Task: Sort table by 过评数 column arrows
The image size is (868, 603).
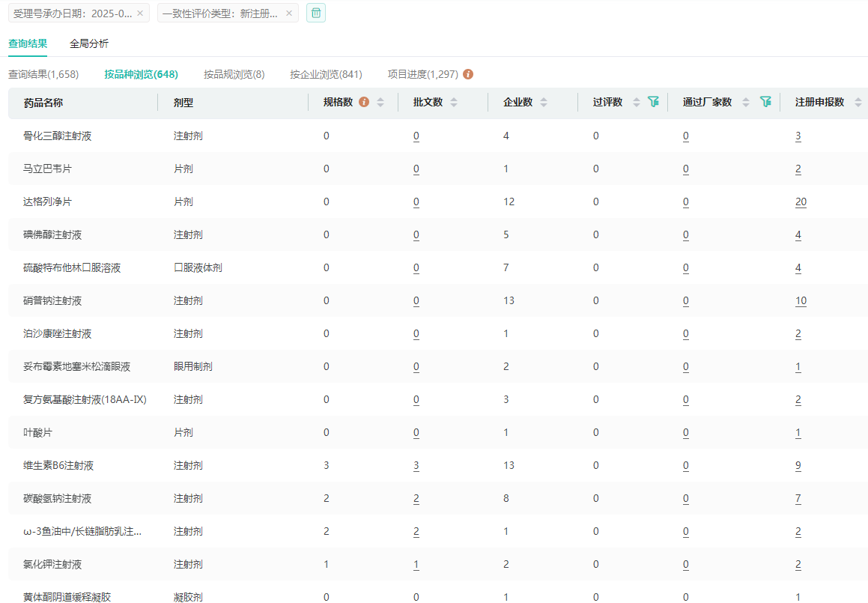Action: click(x=637, y=103)
